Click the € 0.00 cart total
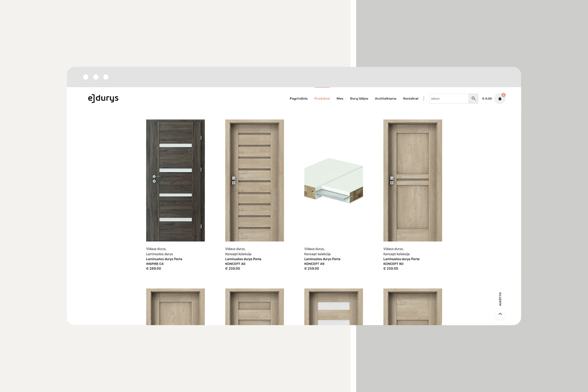 click(x=487, y=99)
